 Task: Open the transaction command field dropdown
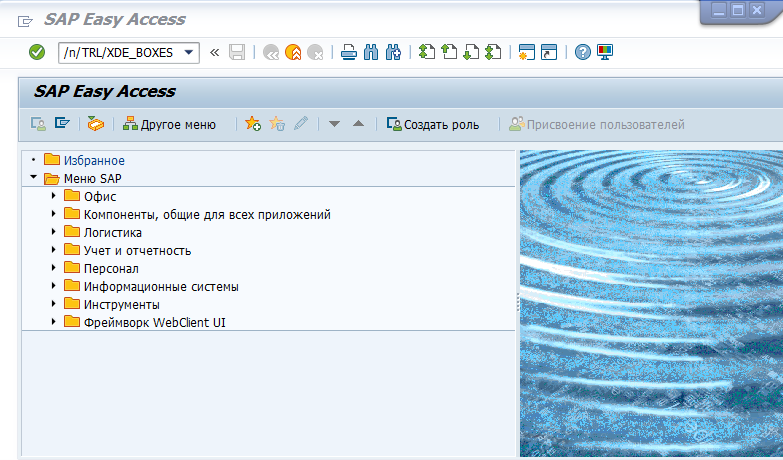189,52
